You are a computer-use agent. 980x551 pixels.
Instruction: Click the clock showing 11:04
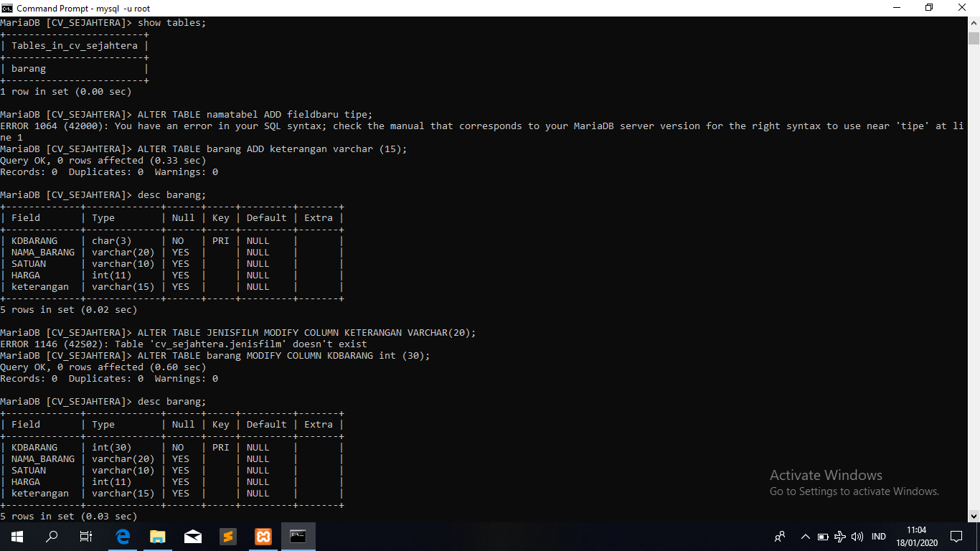[x=916, y=536]
